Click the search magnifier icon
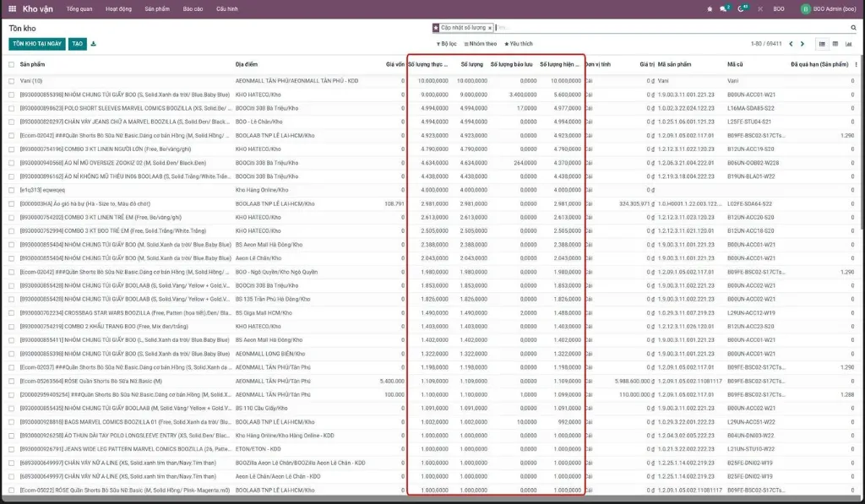 [853, 28]
